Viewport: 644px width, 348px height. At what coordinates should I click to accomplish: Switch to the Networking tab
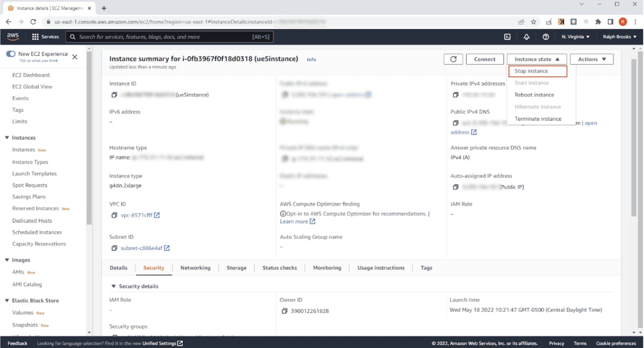[195, 268]
